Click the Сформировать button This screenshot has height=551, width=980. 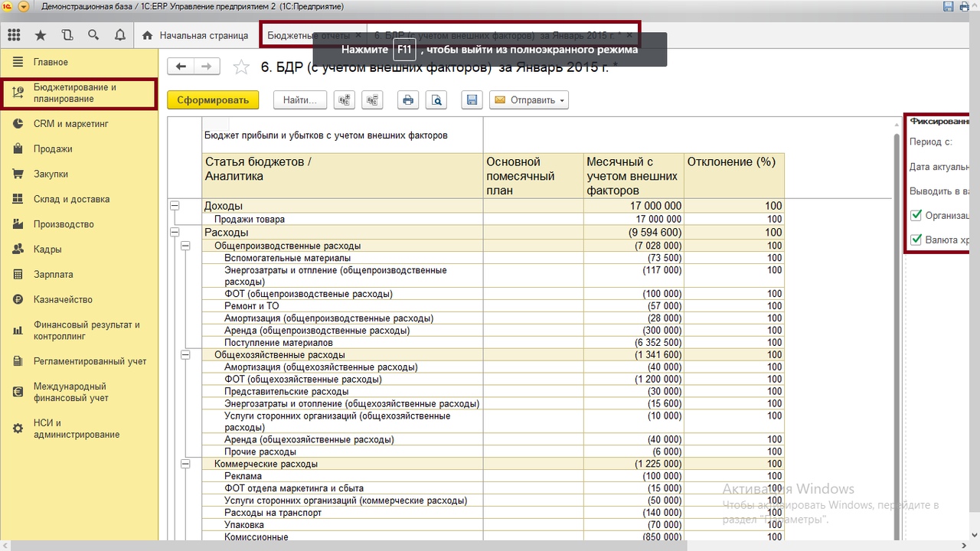[x=213, y=100]
